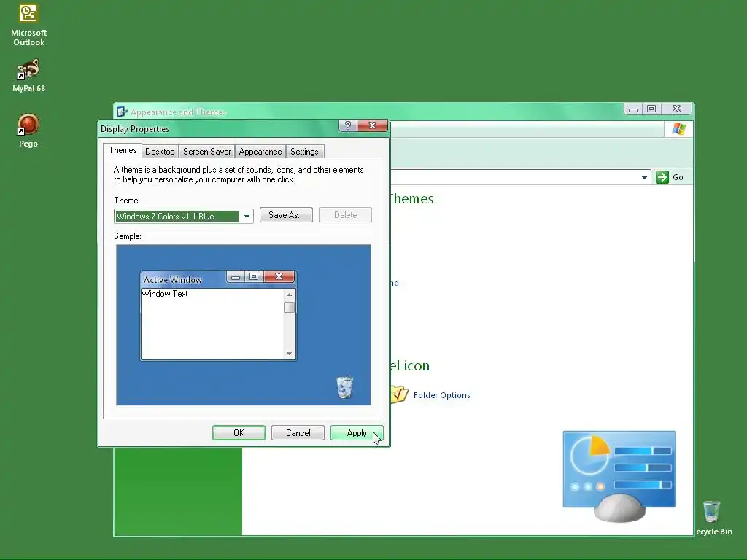Click the sample window scrollbar thumb
The height and width of the screenshot is (560, 747).
(x=289, y=307)
